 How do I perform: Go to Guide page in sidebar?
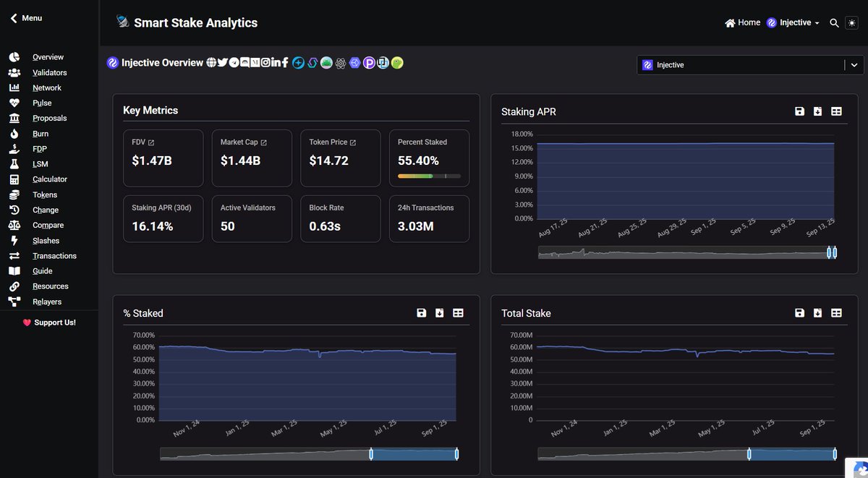(x=43, y=271)
